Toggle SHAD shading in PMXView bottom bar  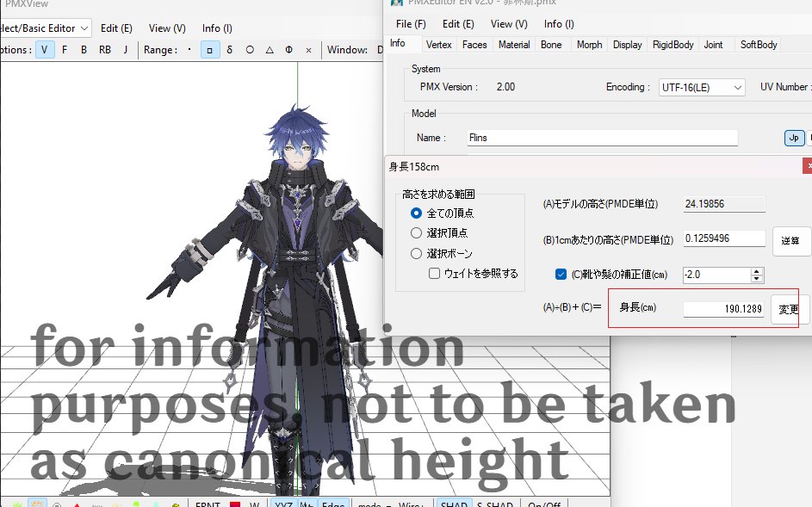[x=454, y=504]
